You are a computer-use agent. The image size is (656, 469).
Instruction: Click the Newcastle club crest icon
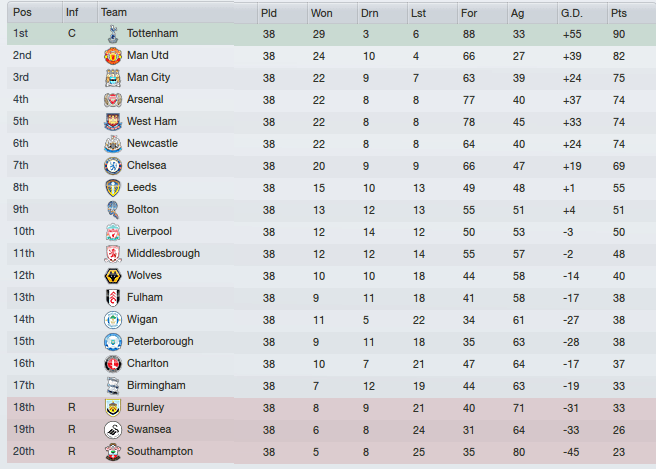[113, 144]
